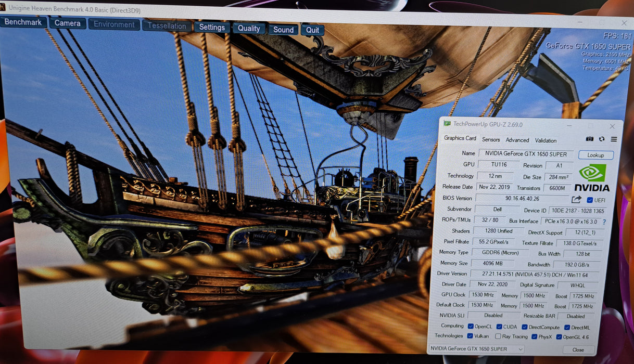Toggle the OpenGL 4.6 checkbox
This screenshot has width=634, height=364.
point(559,337)
